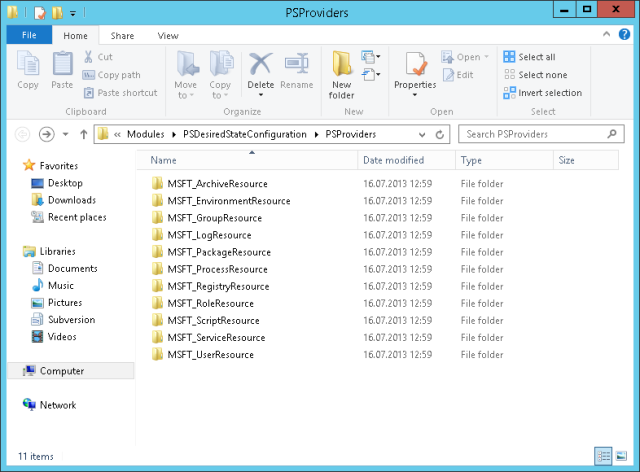Open Favorites in the navigation pane
The width and height of the screenshot is (640, 472).
tap(59, 166)
